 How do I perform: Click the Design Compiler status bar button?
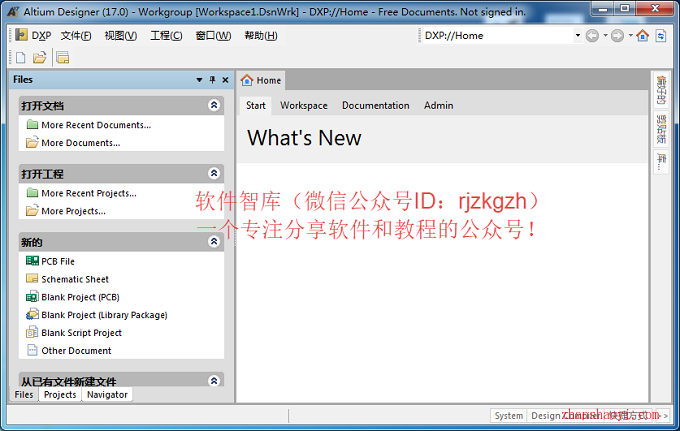[566, 415]
